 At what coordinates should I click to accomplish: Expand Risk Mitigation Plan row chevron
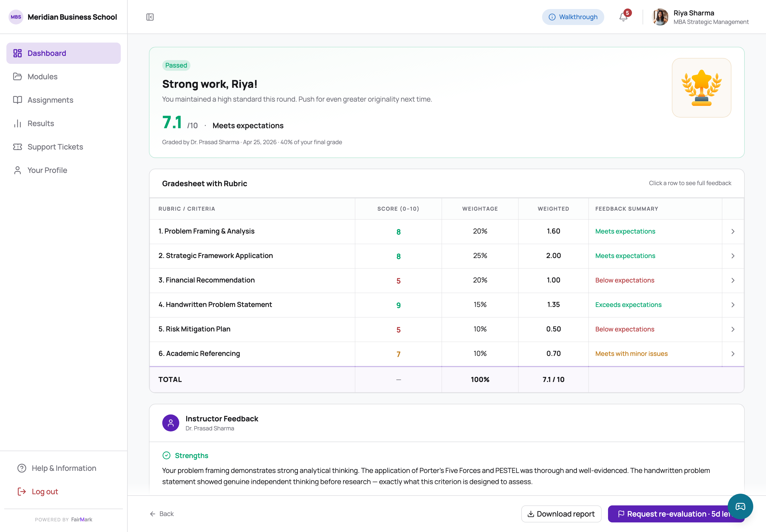(x=733, y=329)
